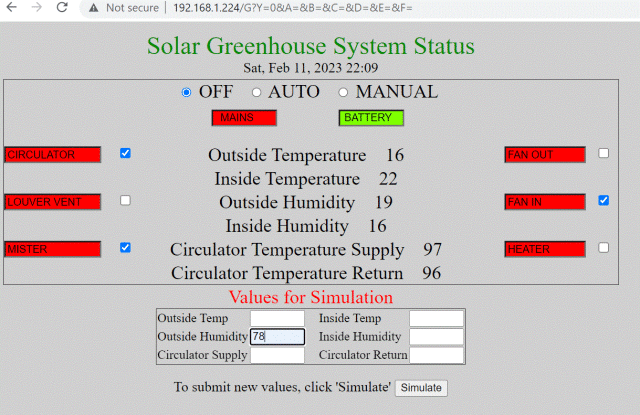This screenshot has height=415, width=640.
Task: Click the red CIRCULATOR status indicator
Action: [53, 155]
